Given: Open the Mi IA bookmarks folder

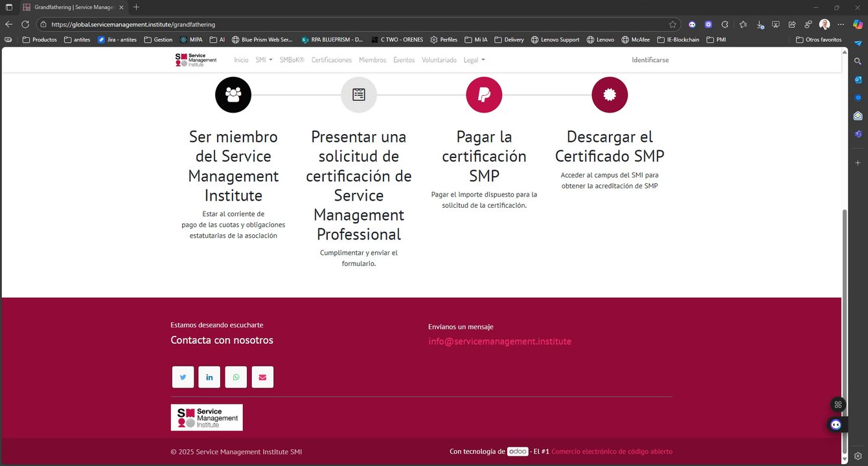Looking at the screenshot, I should (476, 39).
